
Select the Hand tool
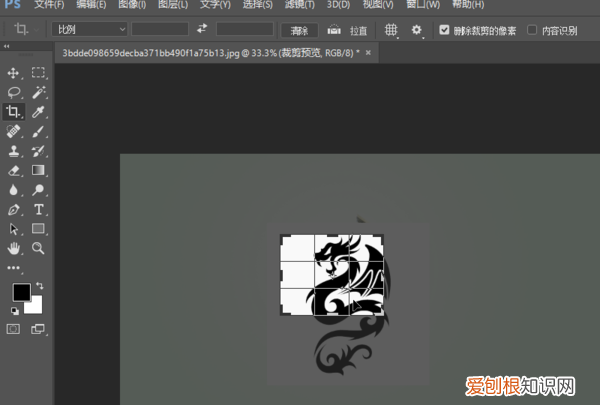pos(14,248)
